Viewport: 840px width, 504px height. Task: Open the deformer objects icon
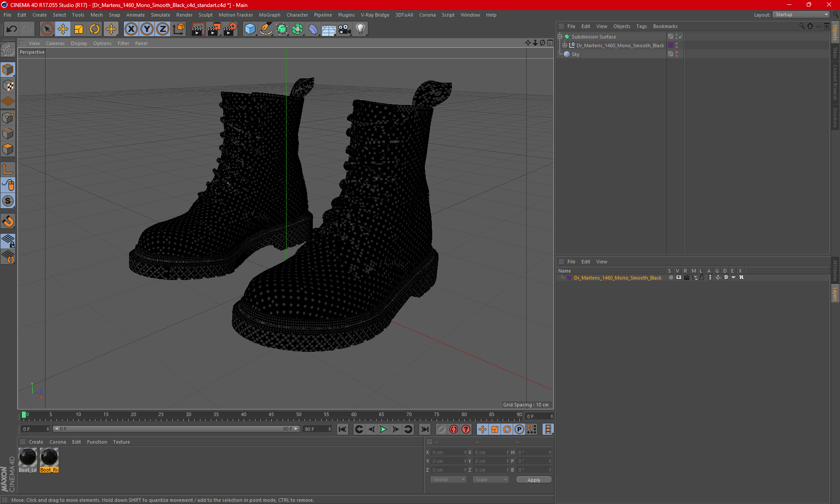tap(313, 29)
